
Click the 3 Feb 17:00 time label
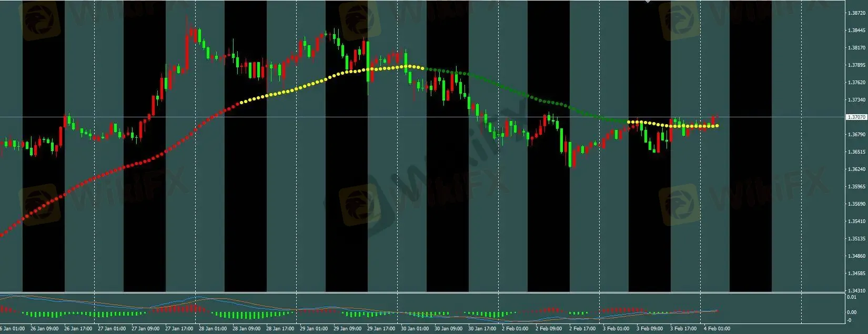click(683, 329)
